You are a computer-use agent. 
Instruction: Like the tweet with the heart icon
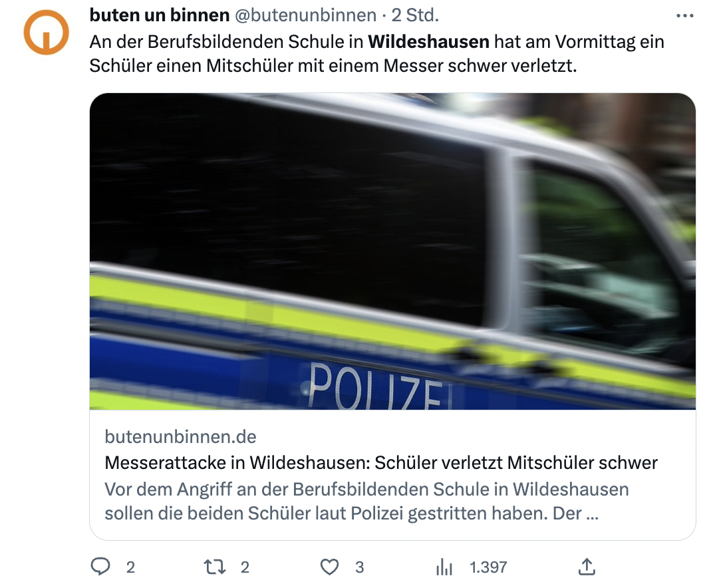pos(330,567)
